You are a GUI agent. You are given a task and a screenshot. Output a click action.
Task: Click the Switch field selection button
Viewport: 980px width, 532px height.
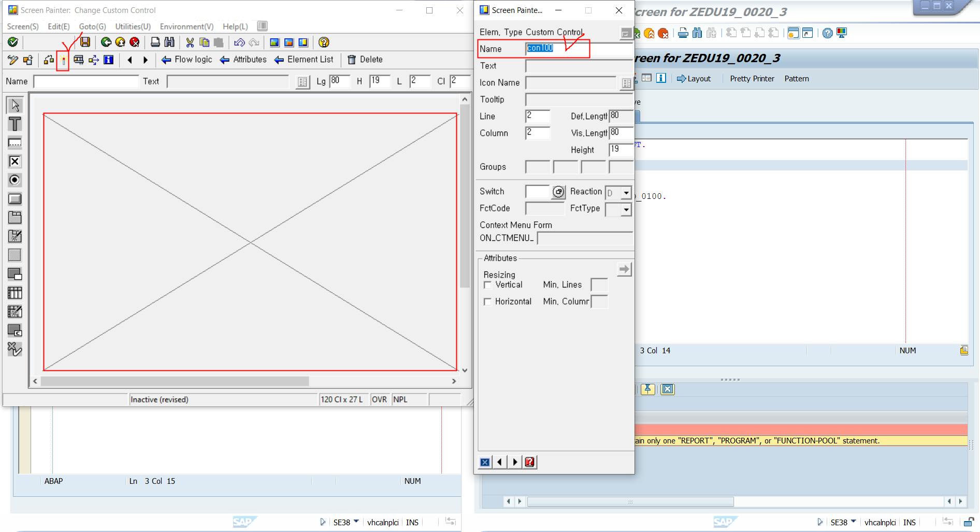[x=558, y=192]
